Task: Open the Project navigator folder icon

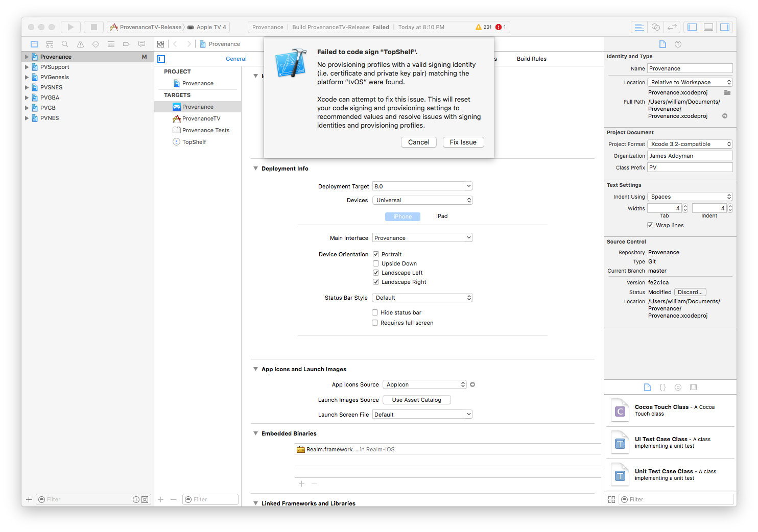Action: 34,44
